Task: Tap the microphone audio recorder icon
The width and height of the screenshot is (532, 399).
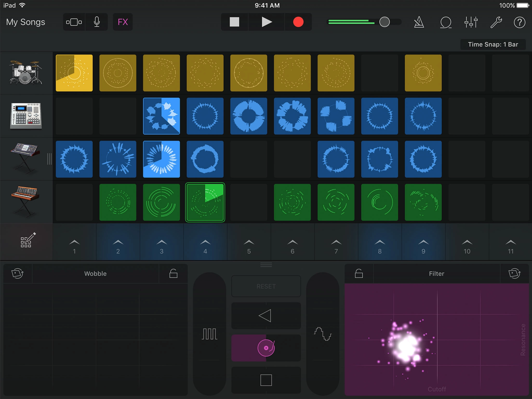Action: 97,22
